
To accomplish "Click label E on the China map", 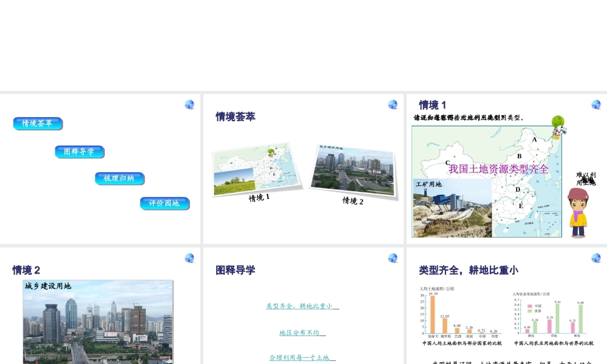I will 521,206.
